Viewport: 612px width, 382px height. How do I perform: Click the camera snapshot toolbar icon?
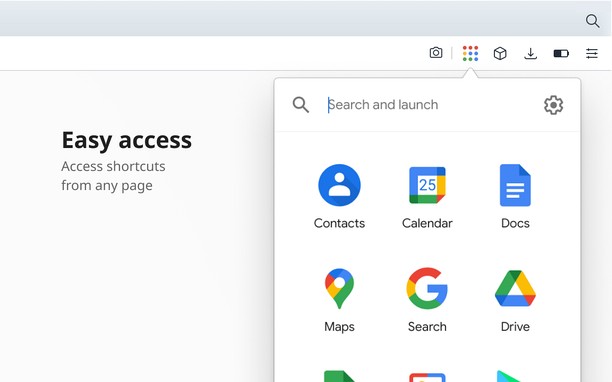pos(436,53)
